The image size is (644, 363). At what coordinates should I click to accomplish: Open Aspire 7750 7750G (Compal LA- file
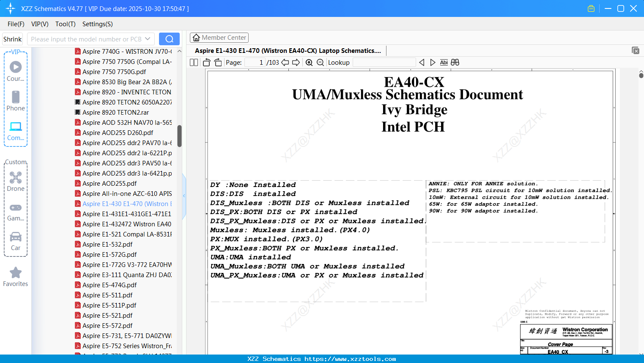click(123, 62)
